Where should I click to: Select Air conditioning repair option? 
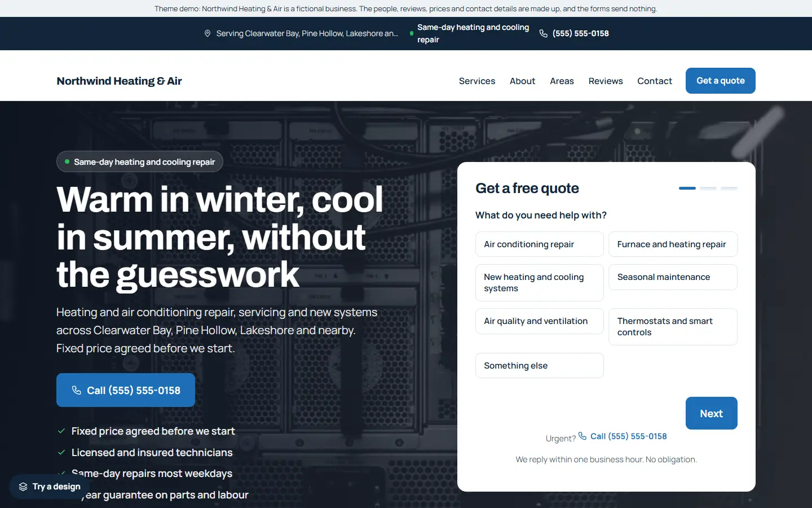[540, 244]
